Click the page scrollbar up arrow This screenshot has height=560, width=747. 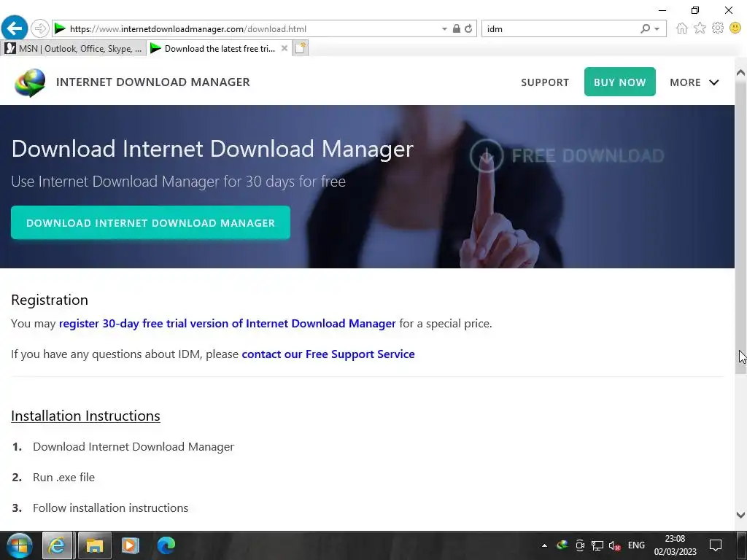(740, 73)
